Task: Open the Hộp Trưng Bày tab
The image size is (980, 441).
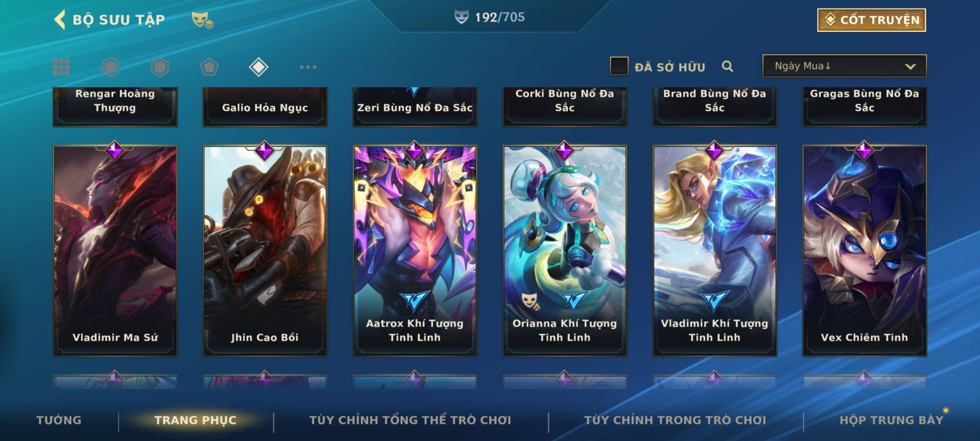Action: click(891, 420)
